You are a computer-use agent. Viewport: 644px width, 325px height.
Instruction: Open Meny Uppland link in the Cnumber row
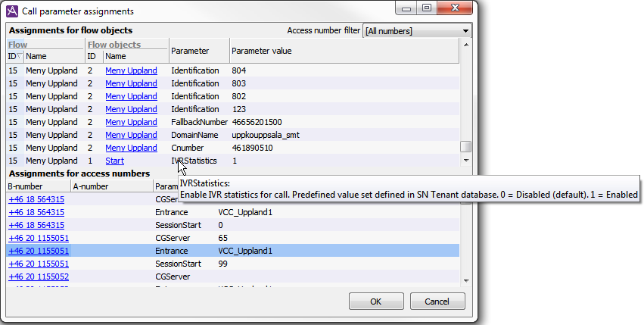(x=131, y=148)
